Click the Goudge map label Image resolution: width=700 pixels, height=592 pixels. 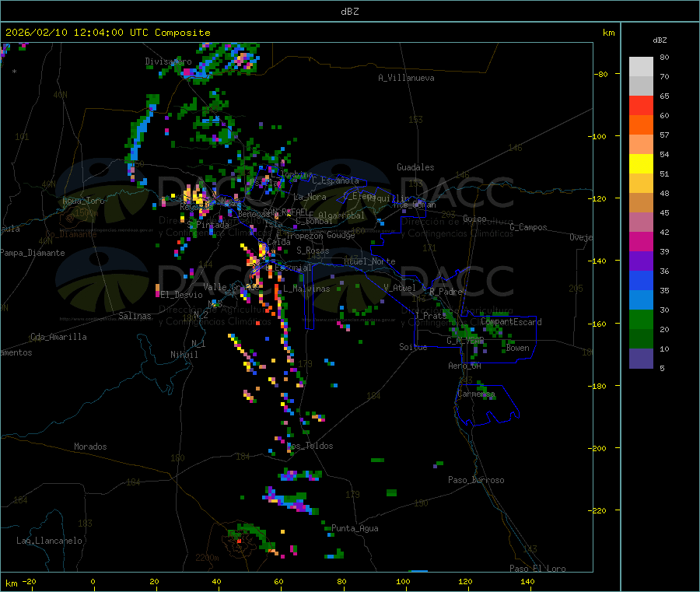(341, 235)
